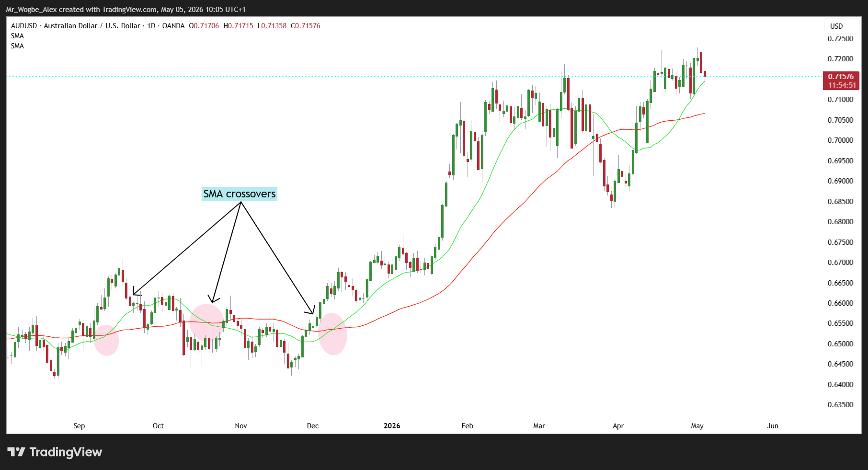Click the 0.70000 price axis label

[840, 140]
